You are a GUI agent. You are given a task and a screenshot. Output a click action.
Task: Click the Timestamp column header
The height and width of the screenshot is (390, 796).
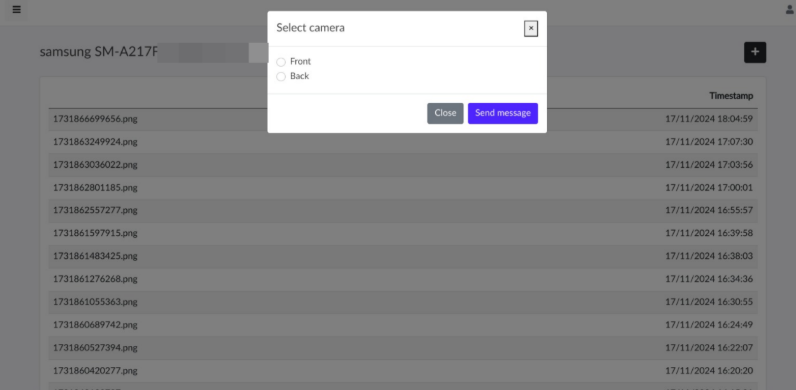pyautogui.click(x=731, y=96)
